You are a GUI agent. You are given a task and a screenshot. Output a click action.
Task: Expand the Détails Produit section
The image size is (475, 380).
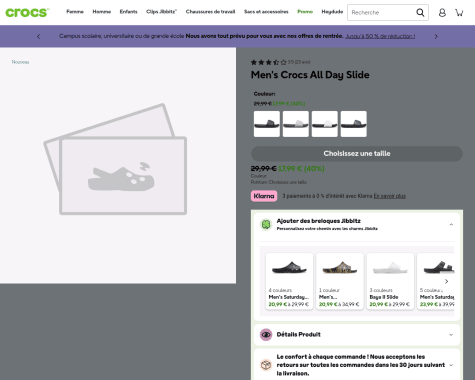[x=357, y=335]
